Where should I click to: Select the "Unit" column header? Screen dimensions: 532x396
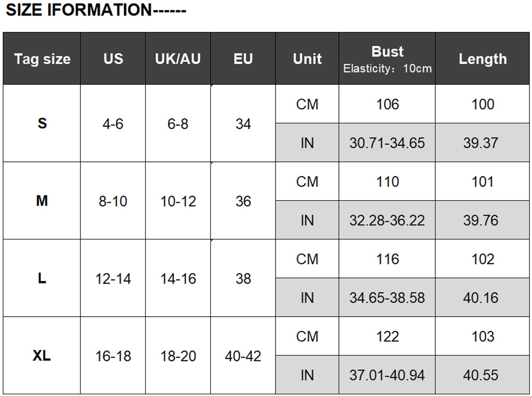click(307, 59)
